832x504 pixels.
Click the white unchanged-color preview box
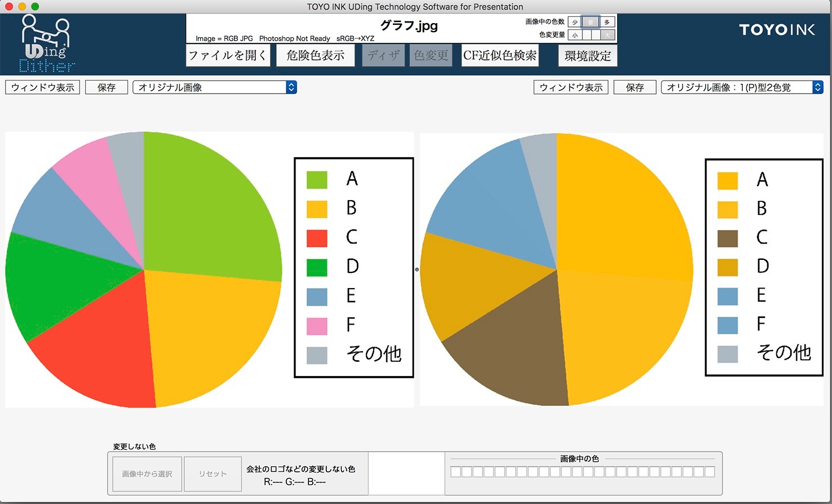[406, 474]
